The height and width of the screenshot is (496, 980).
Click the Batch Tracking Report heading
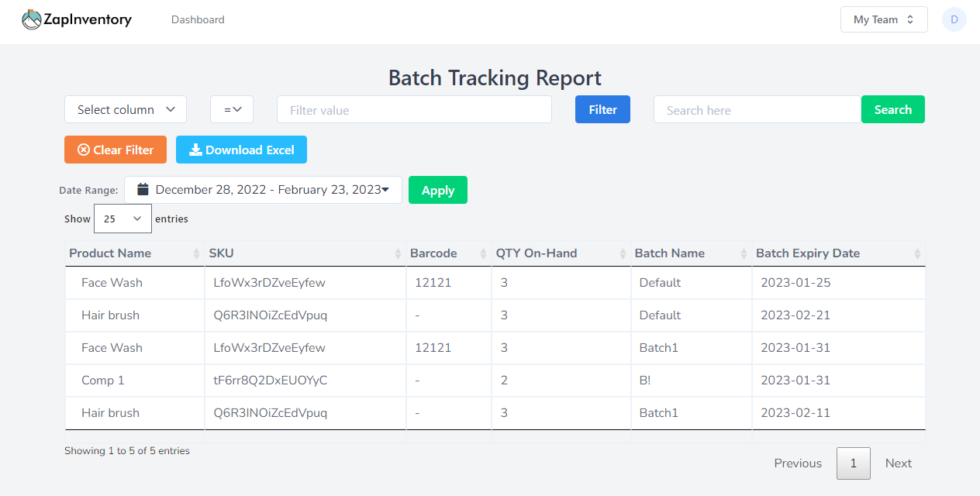pos(495,77)
